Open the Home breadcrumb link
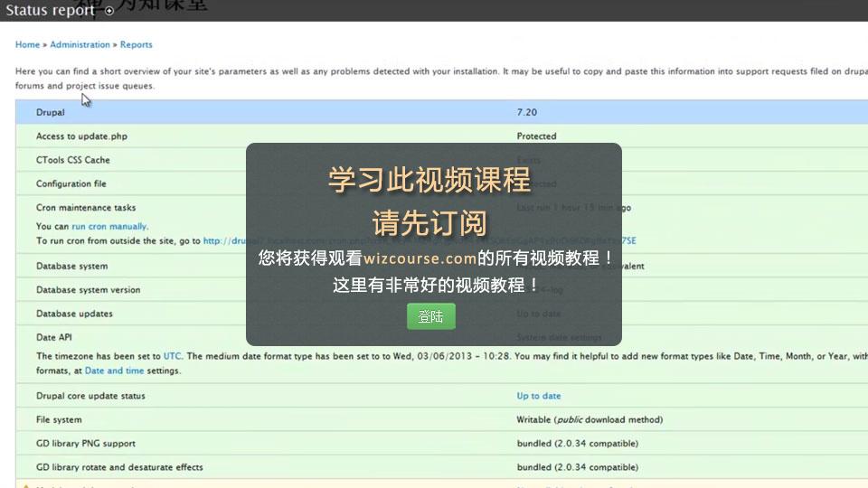Image resolution: width=868 pixels, height=488 pixels. click(28, 45)
